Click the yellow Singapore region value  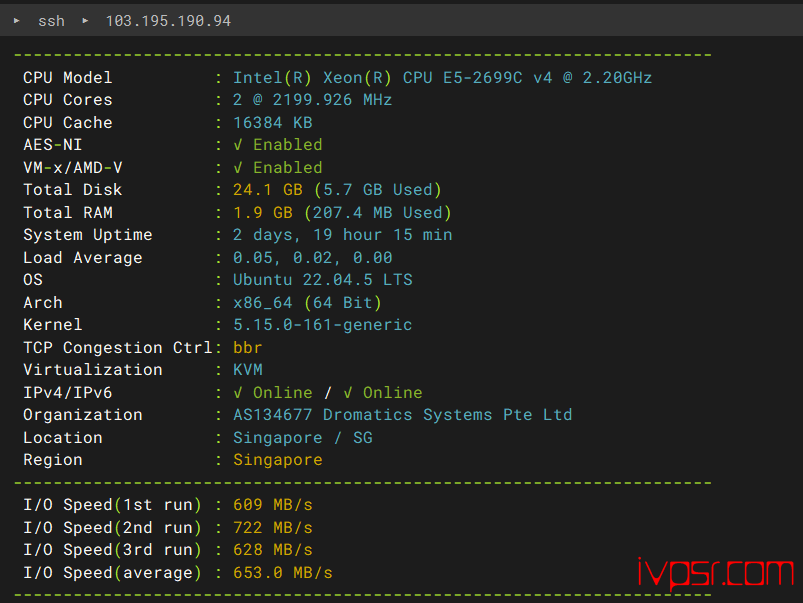278,460
